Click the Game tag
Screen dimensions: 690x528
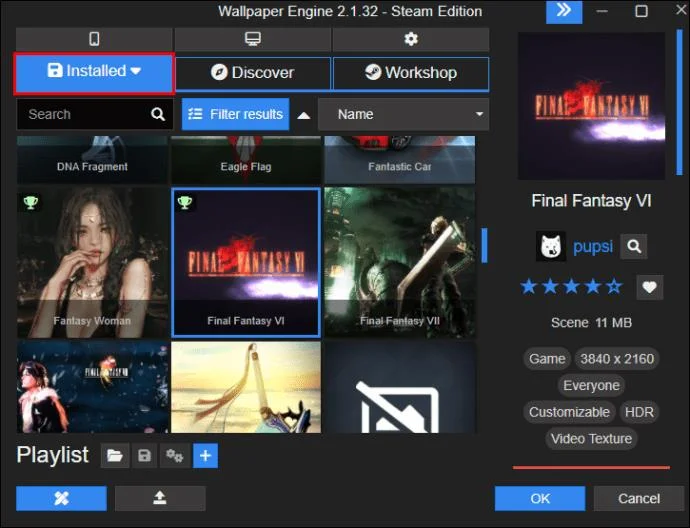coord(547,359)
